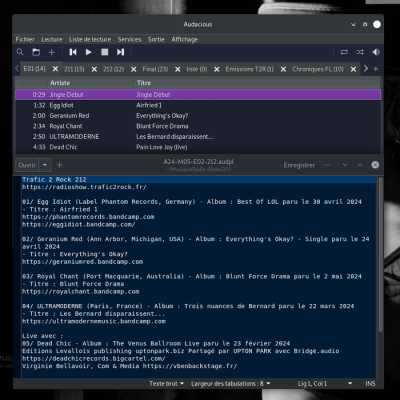This screenshot has width=400, height=400.
Task: Close the Emissions T2R (1) tab
Action: pyautogui.click(x=283, y=69)
